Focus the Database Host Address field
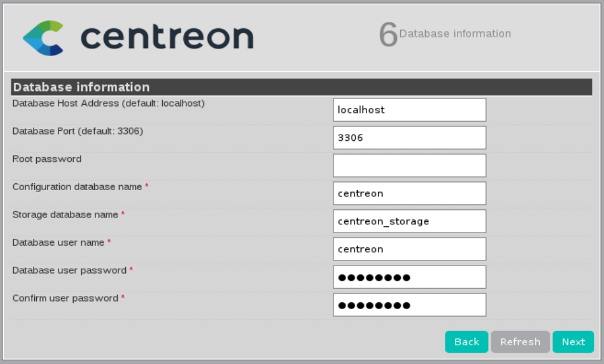Screen dimensions: 604x364 click(x=409, y=110)
